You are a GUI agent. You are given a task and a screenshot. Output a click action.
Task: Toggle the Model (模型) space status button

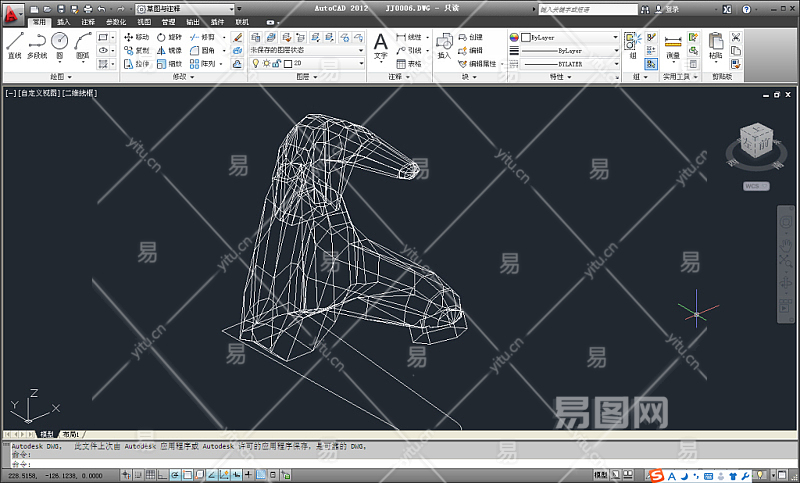600,474
